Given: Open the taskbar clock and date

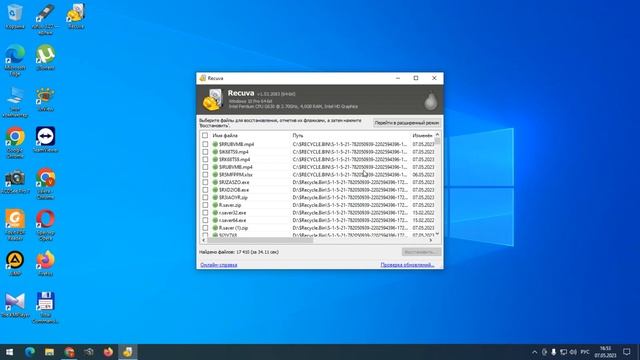Looking at the screenshot, I should point(605,352).
